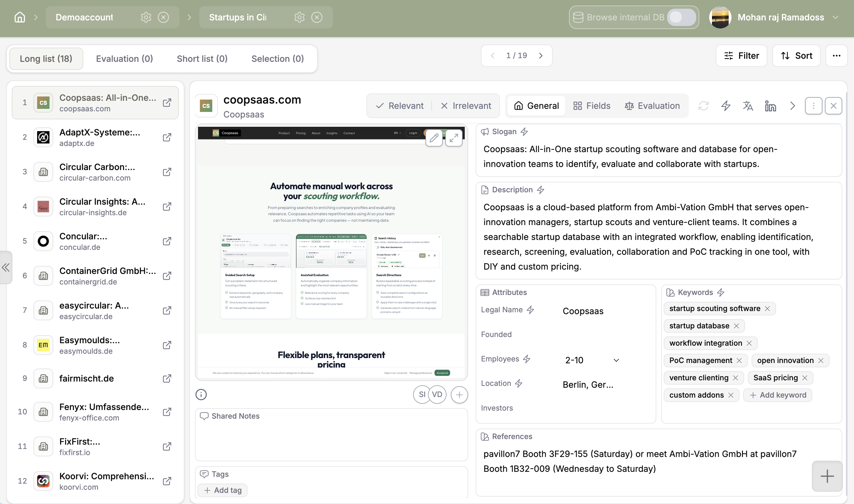The image size is (854, 504).
Task: Click Add keyword button
Action: [778, 395]
